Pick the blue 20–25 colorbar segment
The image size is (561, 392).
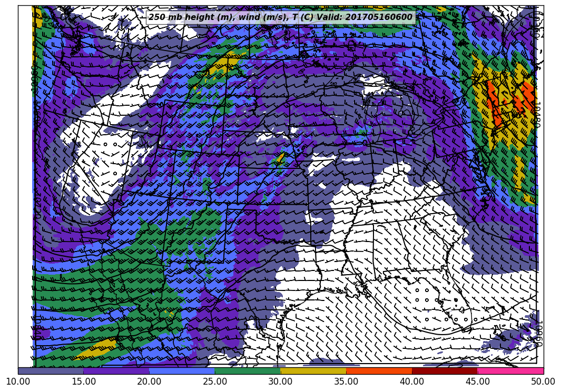click(182, 371)
